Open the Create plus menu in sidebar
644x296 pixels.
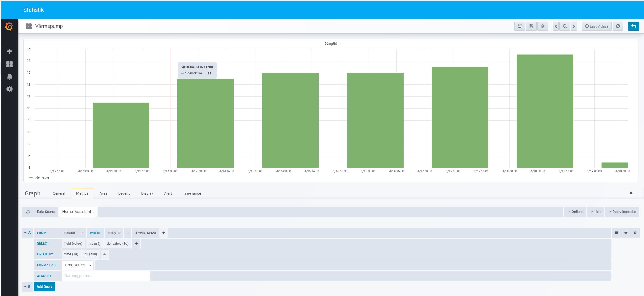tap(10, 51)
